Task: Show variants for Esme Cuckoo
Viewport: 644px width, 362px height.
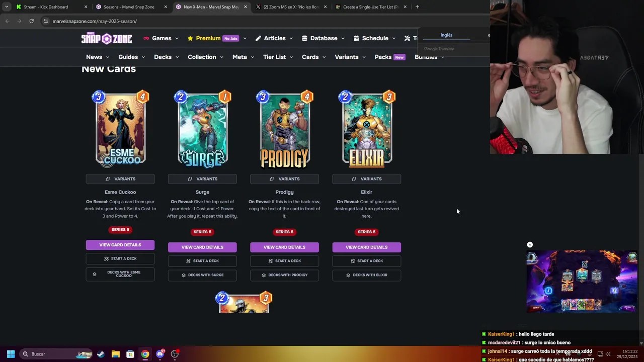Action: click(120, 179)
